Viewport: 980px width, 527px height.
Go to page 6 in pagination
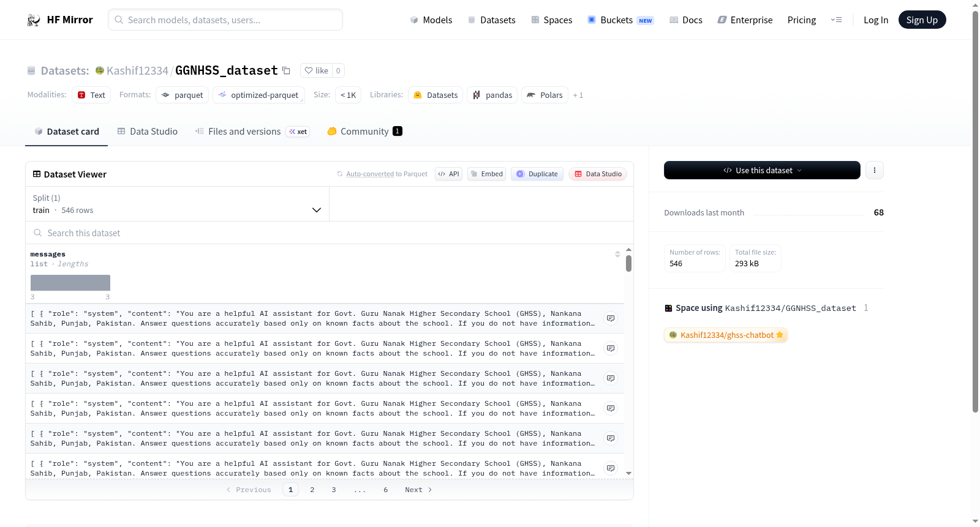pos(386,490)
